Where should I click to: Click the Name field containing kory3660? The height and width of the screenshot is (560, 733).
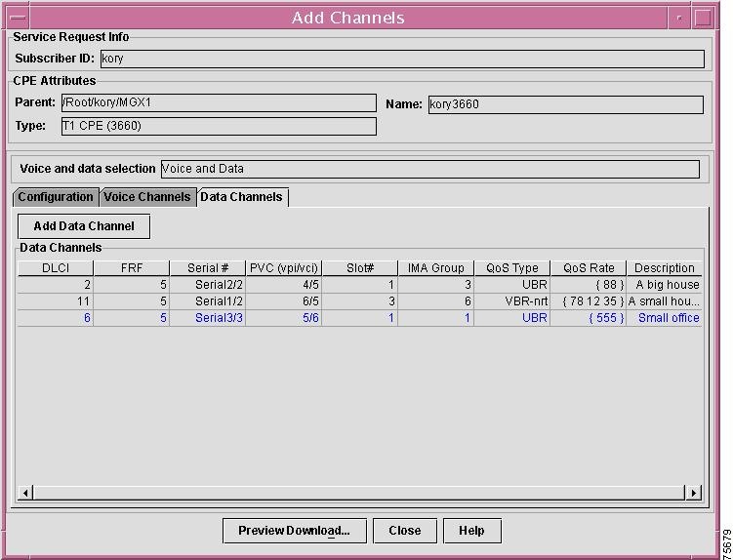point(565,104)
